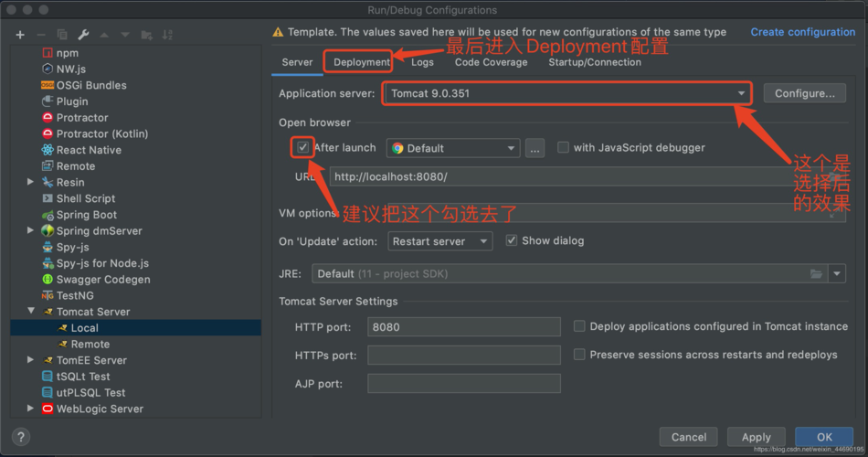Image resolution: width=868 pixels, height=457 pixels.
Task: Click the AJP port field
Action: (x=464, y=383)
